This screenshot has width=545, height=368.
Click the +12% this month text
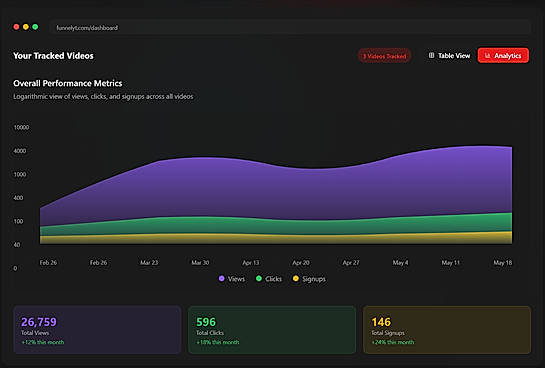(43, 342)
